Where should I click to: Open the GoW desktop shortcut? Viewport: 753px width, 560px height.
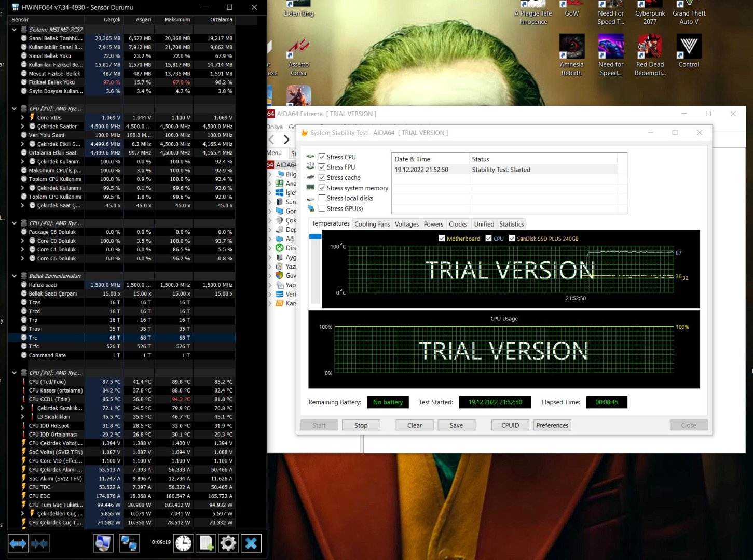click(572, 9)
